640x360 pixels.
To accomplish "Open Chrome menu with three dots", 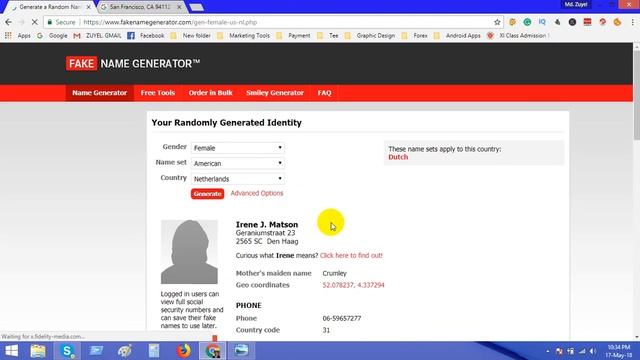I will 632,22.
